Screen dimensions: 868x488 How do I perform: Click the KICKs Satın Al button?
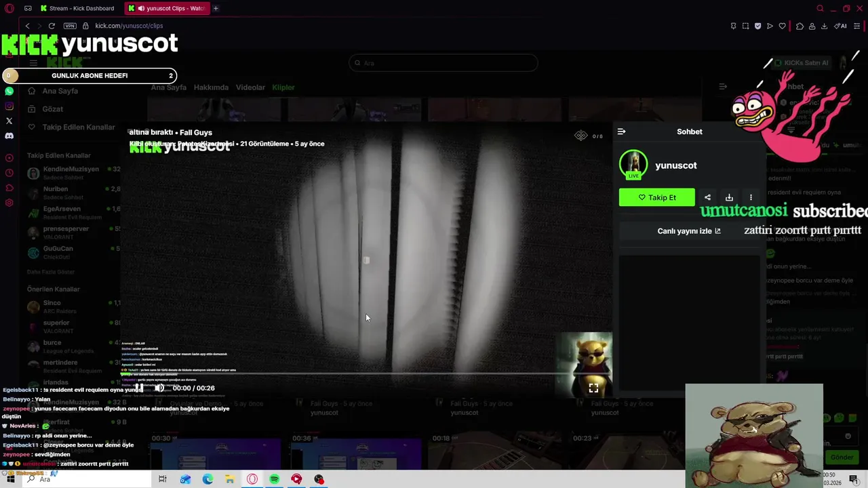point(802,63)
